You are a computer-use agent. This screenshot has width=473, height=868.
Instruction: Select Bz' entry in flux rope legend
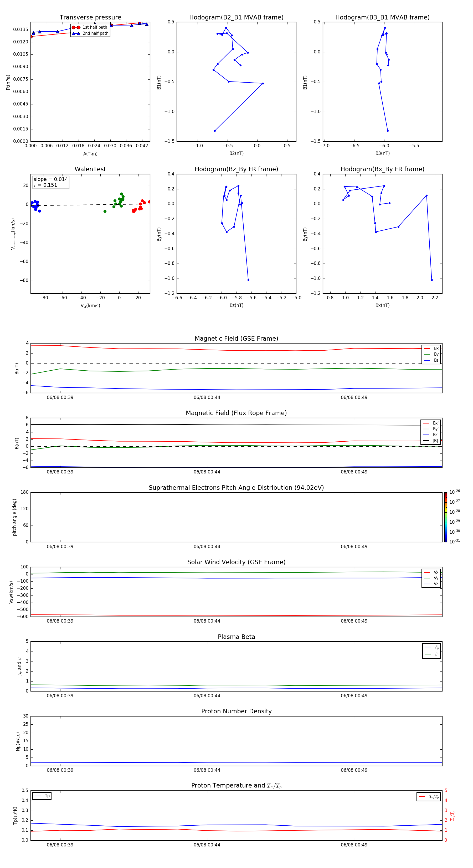(x=431, y=435)
